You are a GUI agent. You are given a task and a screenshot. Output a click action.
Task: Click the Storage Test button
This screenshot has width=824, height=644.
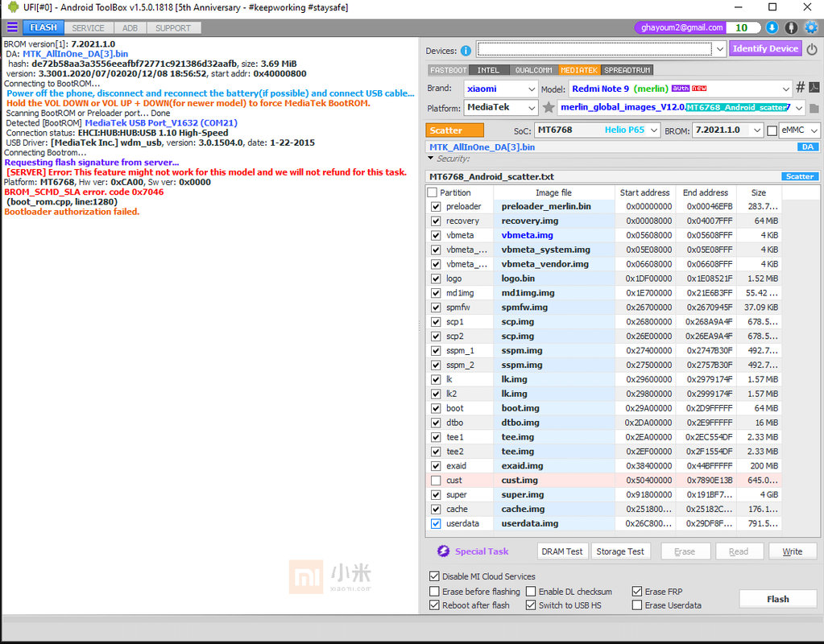(620, 551)
